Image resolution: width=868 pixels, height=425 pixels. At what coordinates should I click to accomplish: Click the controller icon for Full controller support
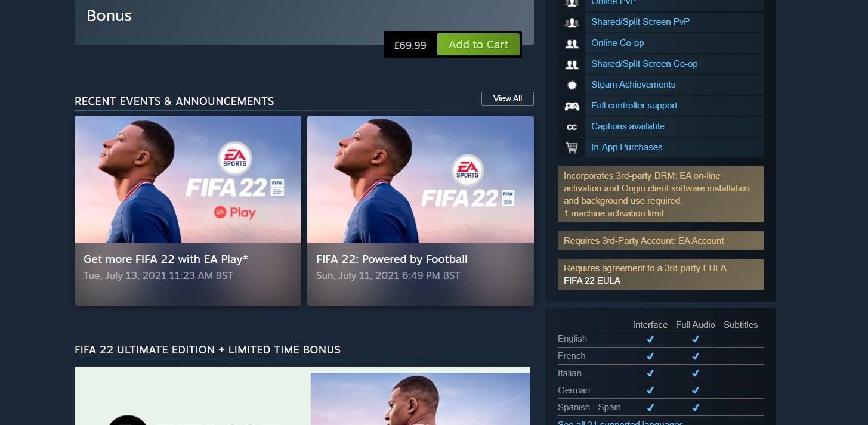point(572,106)
